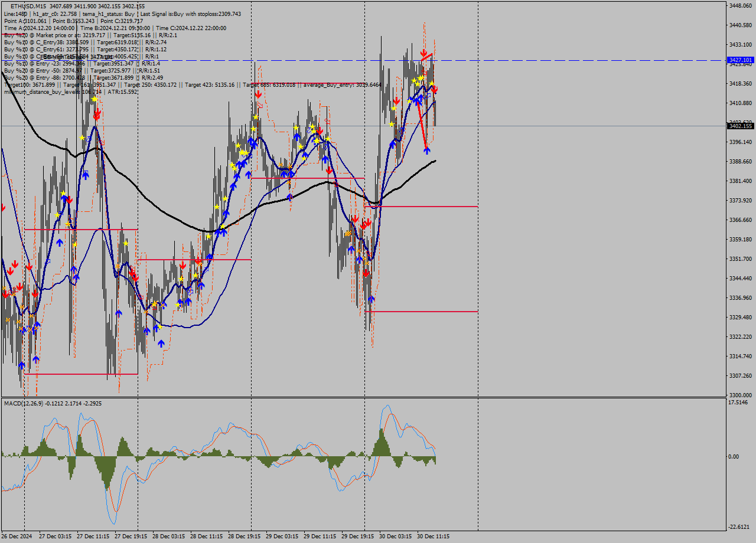Click the ETHUSD,M15 symbol title
The width and height of the screenshot is (756, 543).
click(29, 6)
